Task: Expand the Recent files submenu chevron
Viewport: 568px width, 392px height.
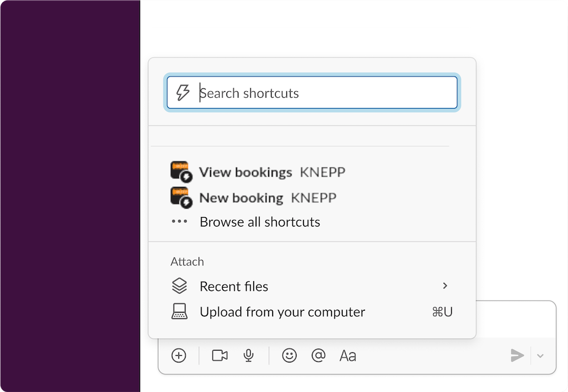Action: tap(445, 286)
